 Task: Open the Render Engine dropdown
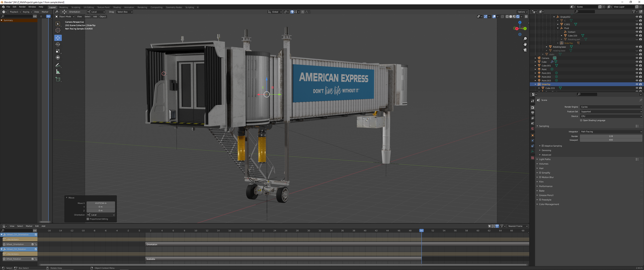click(611, 107)
